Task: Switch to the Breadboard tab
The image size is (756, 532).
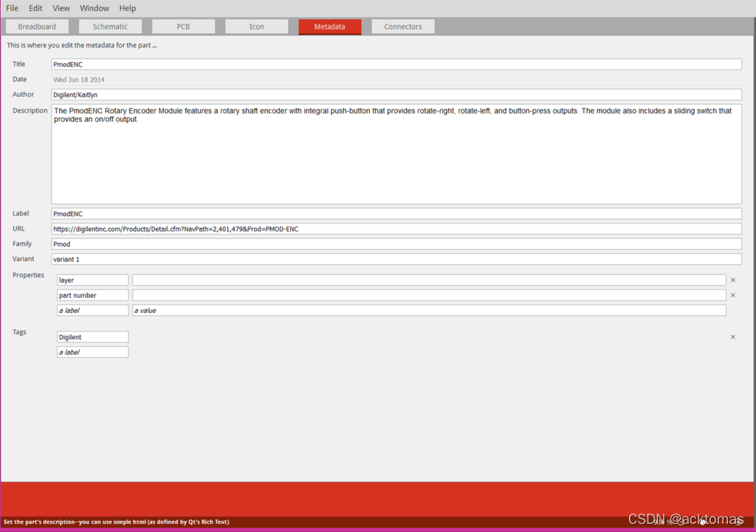Action: (x=37, y=27)
